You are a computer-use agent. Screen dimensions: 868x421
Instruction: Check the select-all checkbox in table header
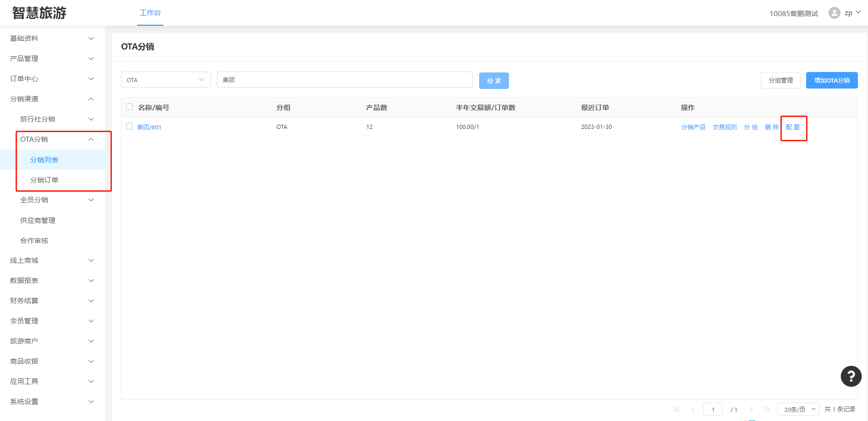(x=130, y=107)
